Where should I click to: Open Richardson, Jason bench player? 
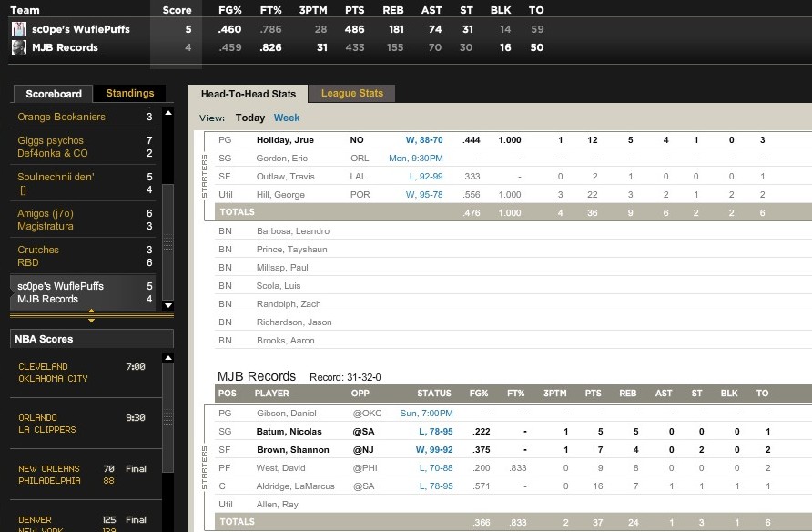click(294, 322)
